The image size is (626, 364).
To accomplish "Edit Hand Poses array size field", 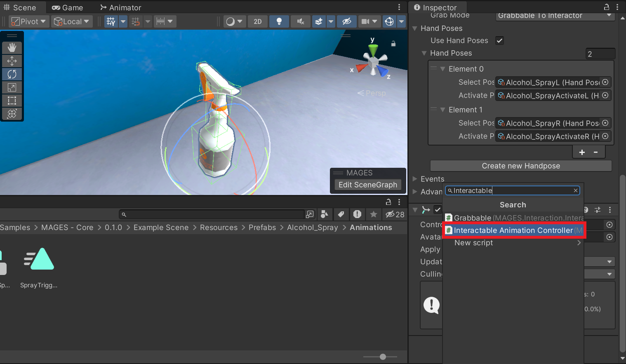I will 600,54.
